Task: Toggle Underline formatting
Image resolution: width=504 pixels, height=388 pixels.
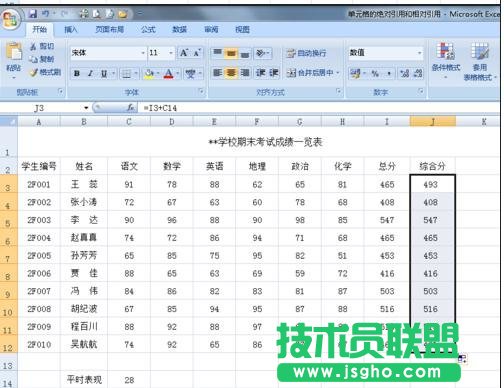Action: pos(104,73)
